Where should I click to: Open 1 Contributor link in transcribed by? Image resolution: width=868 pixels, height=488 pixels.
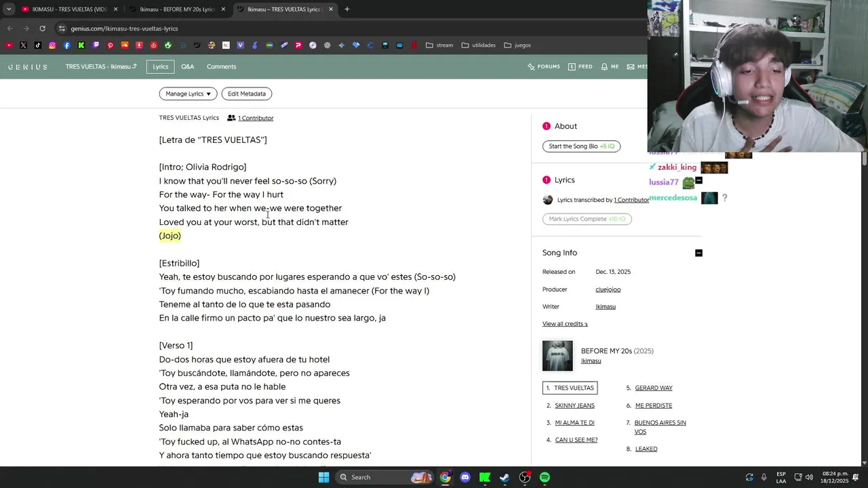point(631,200)
